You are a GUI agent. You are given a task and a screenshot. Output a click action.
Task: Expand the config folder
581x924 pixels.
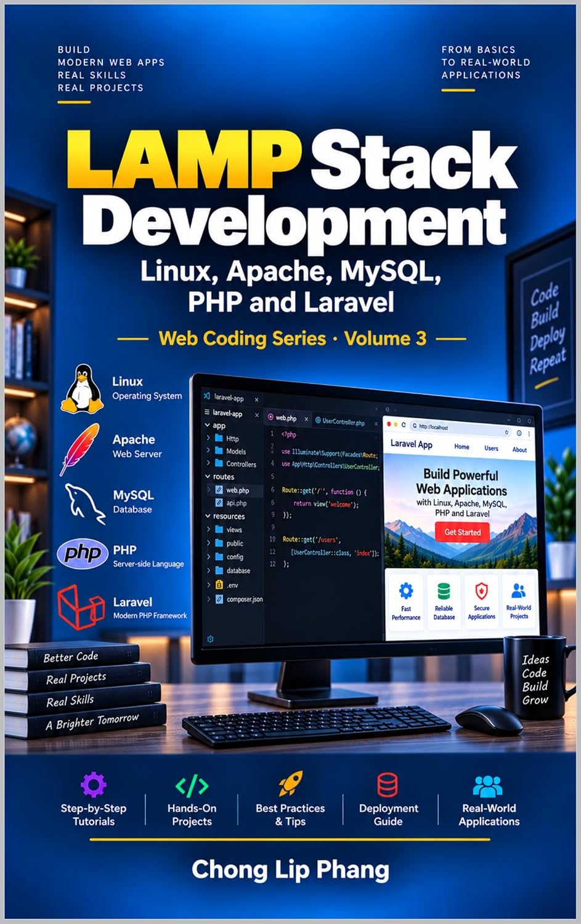point(209,556)
